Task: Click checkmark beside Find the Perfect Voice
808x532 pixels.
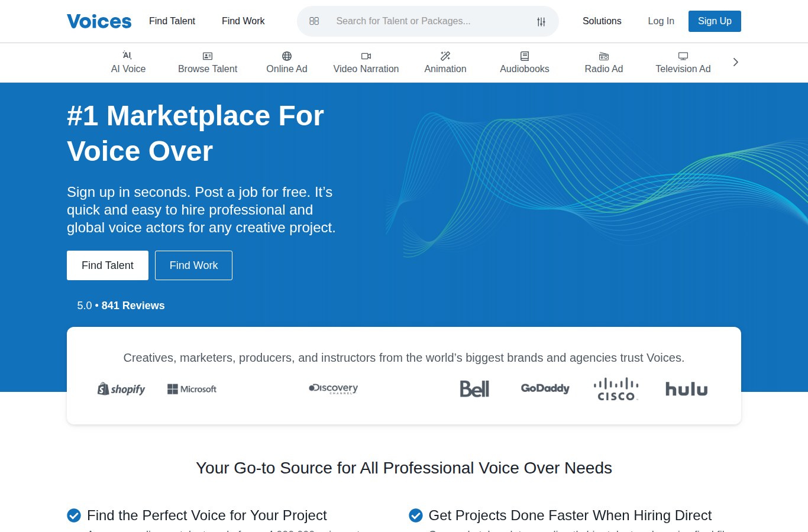Action: (x=74, y=515)
